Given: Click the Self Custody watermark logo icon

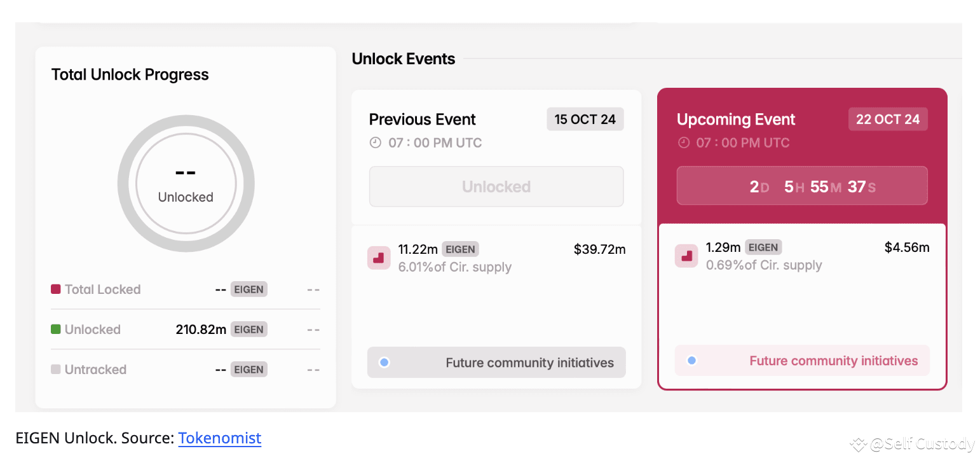Looking at the screenshot, I should tap(858, 444).
